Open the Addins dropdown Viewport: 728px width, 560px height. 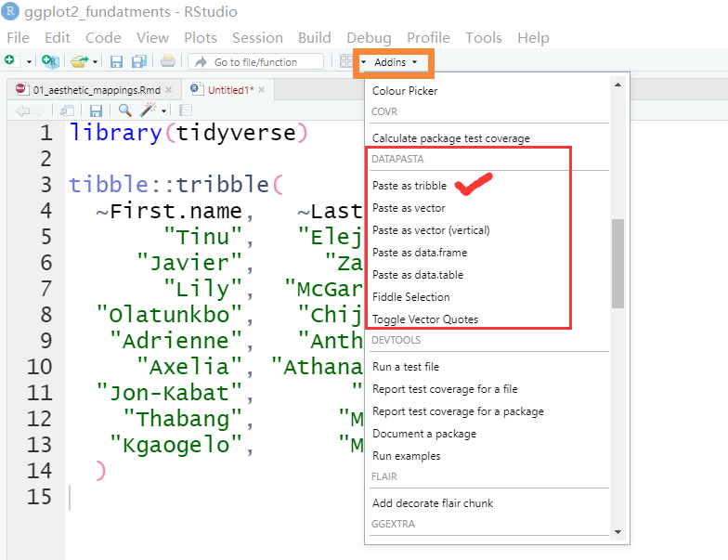click(396, 62)
